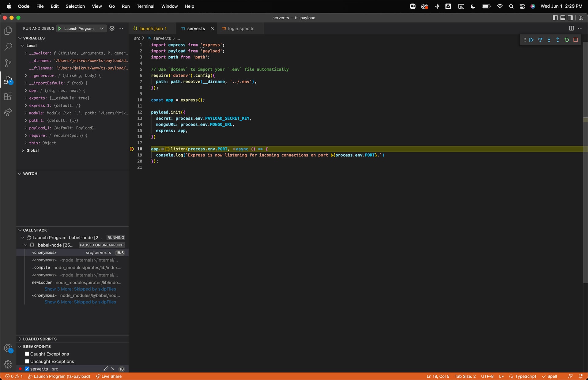The image size is (588, 380).
Task: Expand the Global variables section
Action: pos(23,150)
